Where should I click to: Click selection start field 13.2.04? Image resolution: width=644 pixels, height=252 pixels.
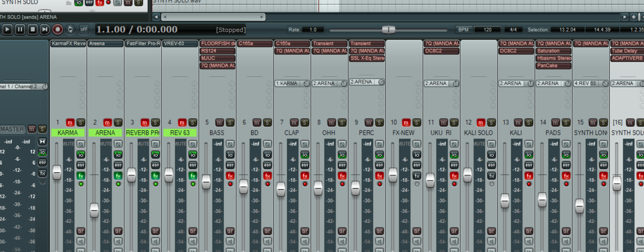point(568,30)
